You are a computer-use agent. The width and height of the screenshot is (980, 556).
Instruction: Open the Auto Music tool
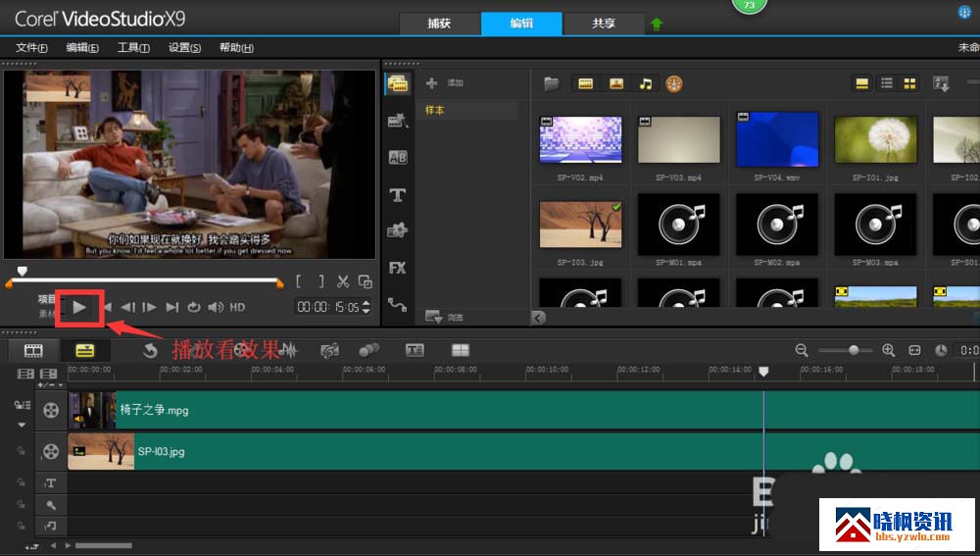329,350
